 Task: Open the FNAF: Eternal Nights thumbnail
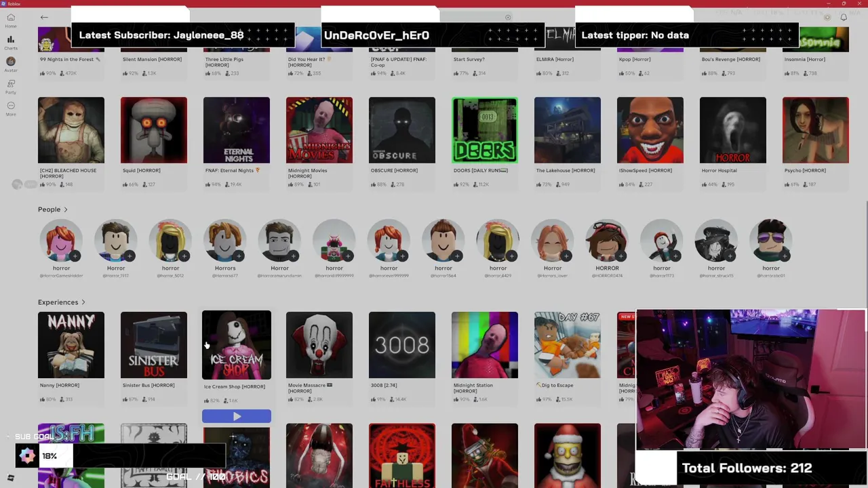pyautogui.click(x=237, y=130)
